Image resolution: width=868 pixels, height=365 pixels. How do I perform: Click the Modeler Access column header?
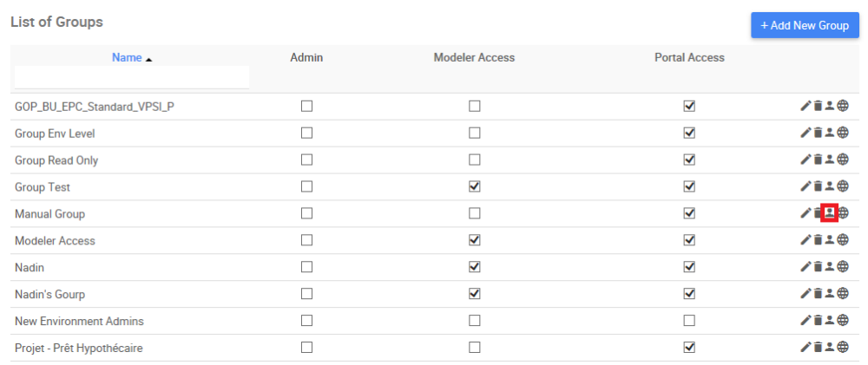click(x=474, y=58)
